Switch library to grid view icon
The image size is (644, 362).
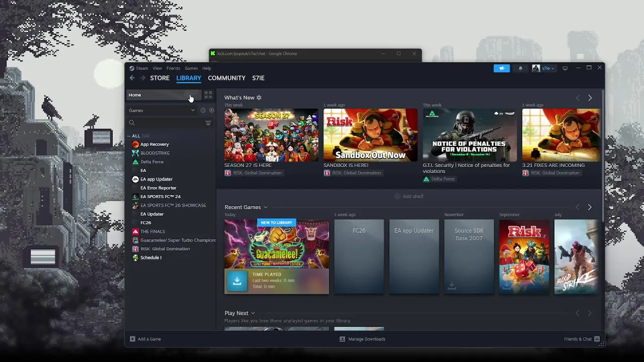[208, 95]
